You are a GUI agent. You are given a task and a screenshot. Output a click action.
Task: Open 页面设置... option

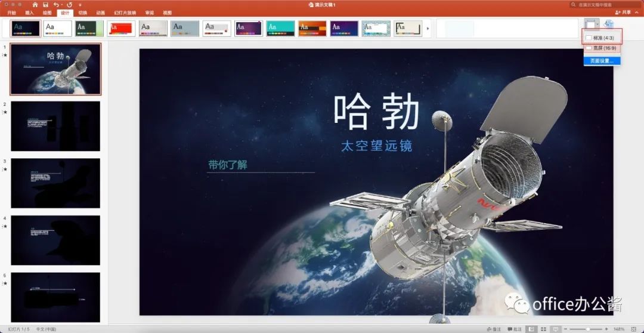point(602,61)
